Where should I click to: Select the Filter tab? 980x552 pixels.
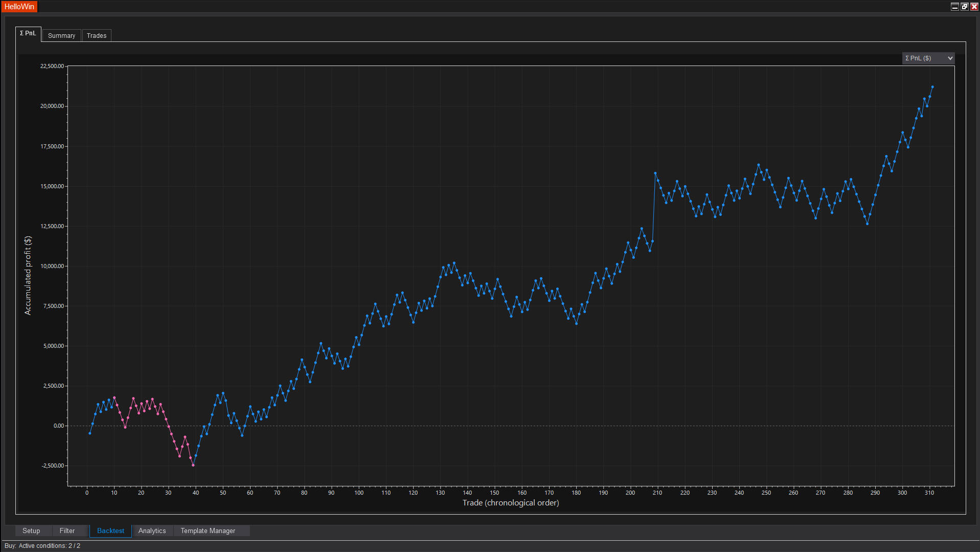67,531
